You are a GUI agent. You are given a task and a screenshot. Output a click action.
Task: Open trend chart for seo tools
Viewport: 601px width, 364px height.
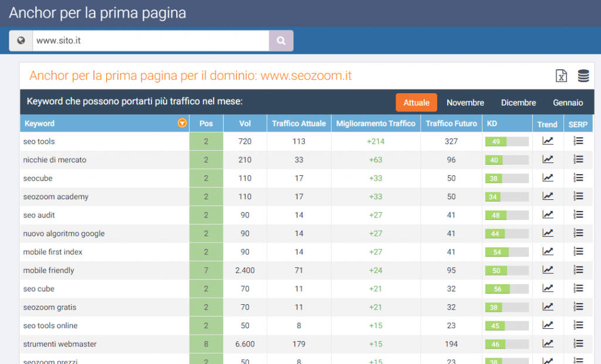[548, 141]
